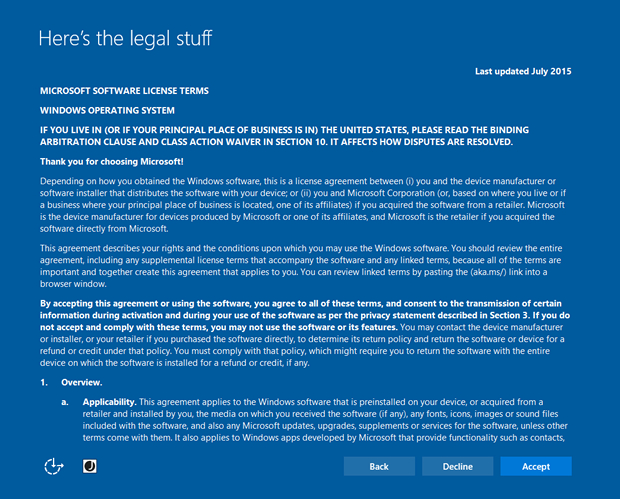
Task: Click bold text 'By accepting this agreement'
Action: (305, 315)
